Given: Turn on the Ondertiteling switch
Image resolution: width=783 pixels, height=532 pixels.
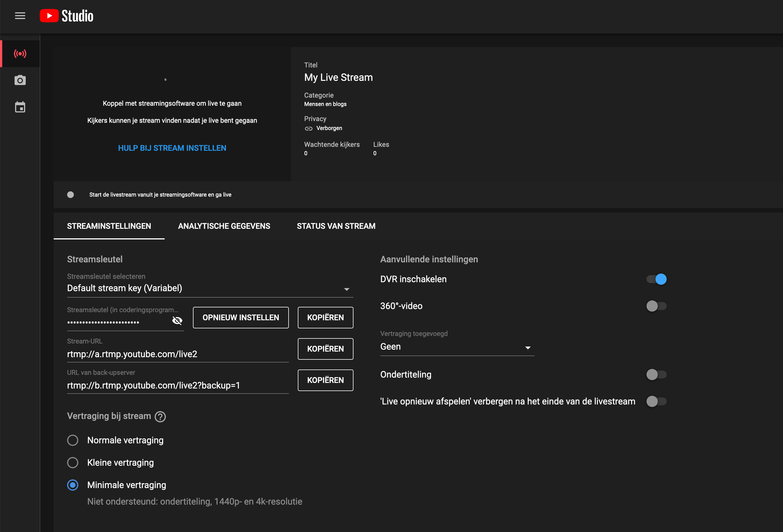Looking at the screenshot, I should point(656,375).
